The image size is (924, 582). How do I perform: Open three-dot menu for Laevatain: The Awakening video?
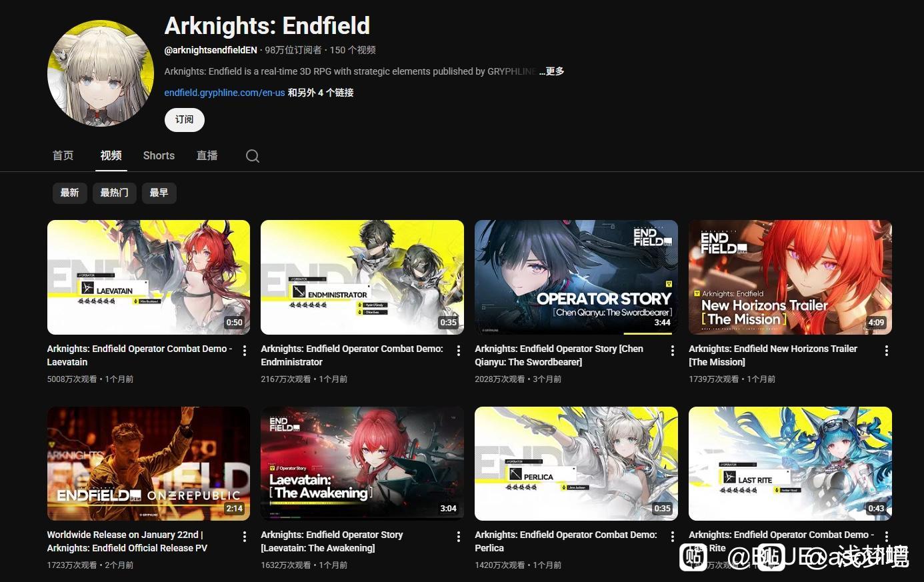click(x=459, y=537)
